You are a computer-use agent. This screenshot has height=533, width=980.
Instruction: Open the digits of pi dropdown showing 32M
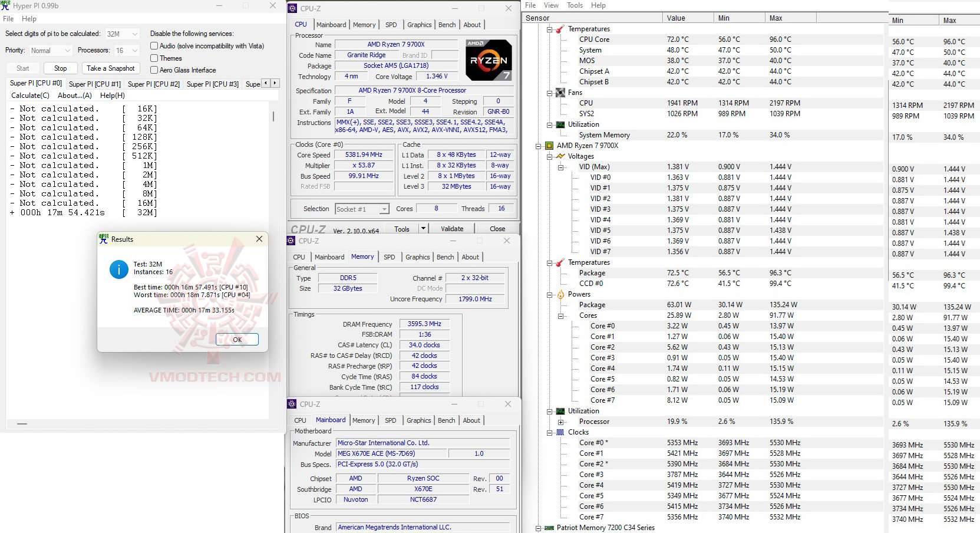click(x=122, y=34)
